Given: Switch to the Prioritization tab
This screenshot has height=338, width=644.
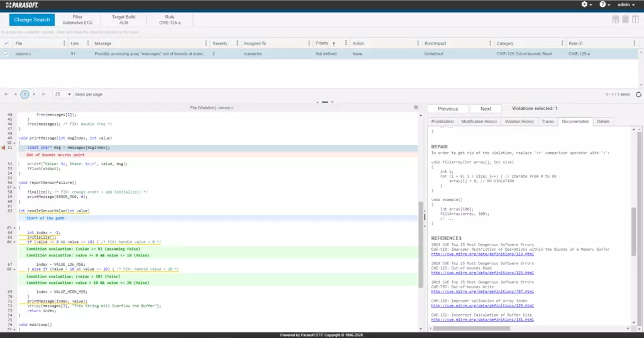Looking at the screenshot, I should 442,121.
